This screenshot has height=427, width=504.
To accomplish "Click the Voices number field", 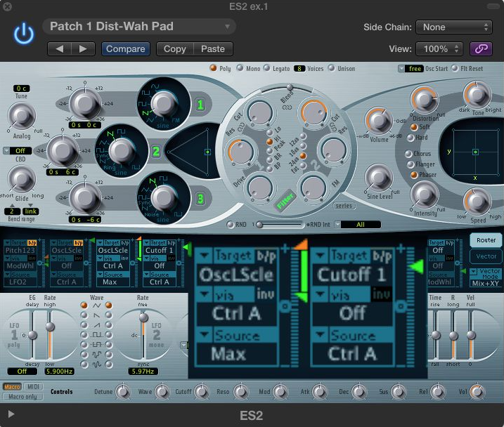I will (299, 68).
